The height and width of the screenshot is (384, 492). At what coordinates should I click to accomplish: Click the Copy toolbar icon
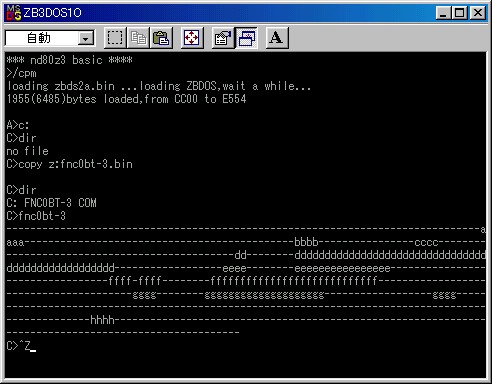(138, 38)
